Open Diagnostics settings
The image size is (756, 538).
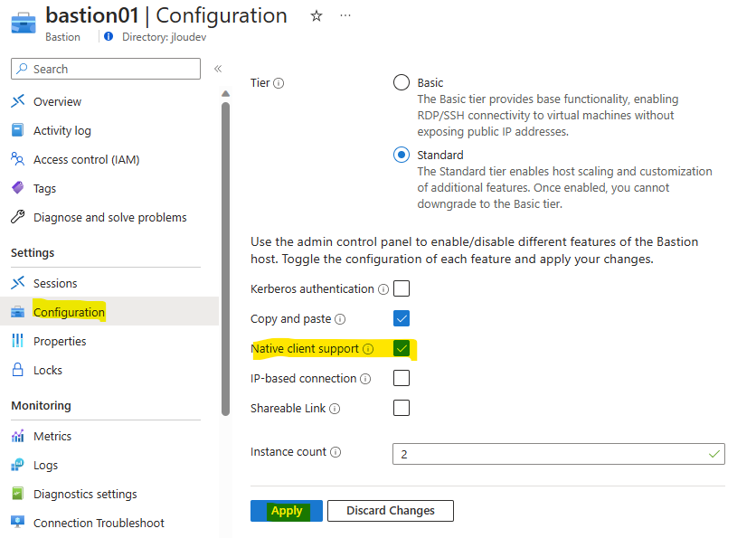85,494
